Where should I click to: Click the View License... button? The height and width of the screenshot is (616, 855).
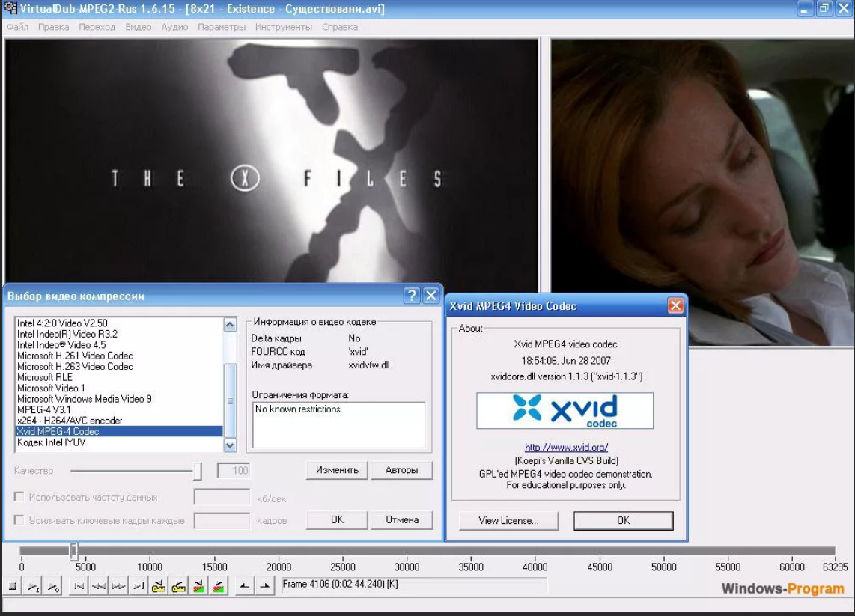click(x=509, y=521)
